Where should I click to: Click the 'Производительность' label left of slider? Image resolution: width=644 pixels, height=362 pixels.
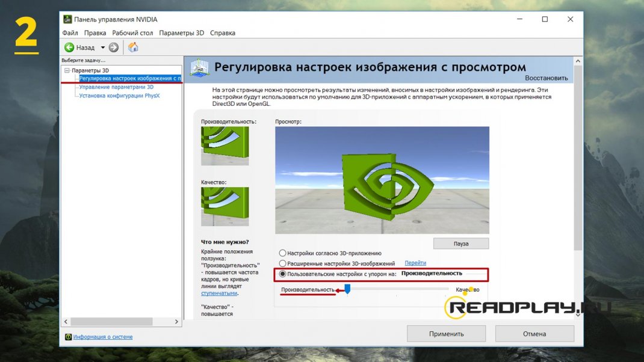pyautogui.click(x=308, y=290)
